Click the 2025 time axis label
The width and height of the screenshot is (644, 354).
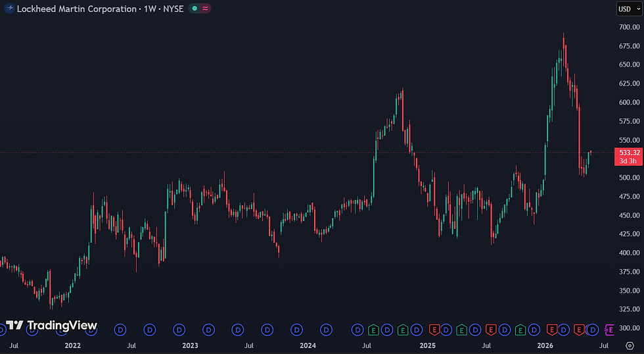(428, 346)
